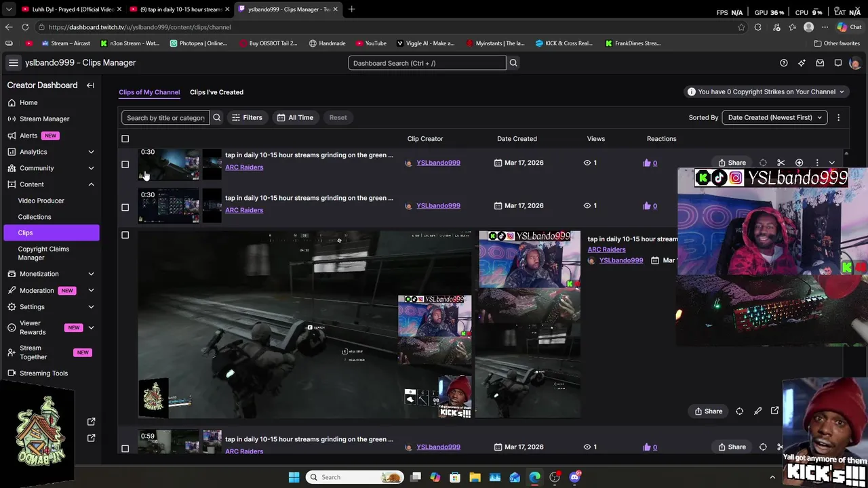Click Share on the first clip row
Screen dimensions: 868x488
[x=732, y=163]
